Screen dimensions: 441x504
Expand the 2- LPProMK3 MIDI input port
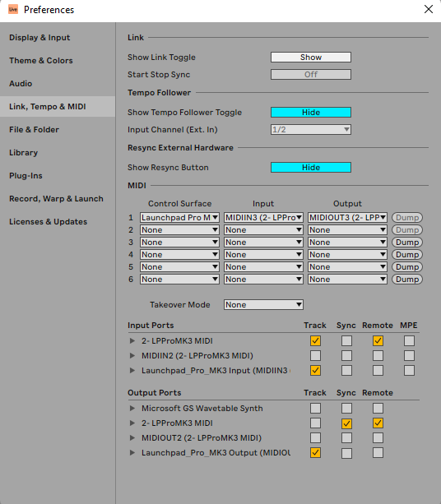click(x=132, y=340)
